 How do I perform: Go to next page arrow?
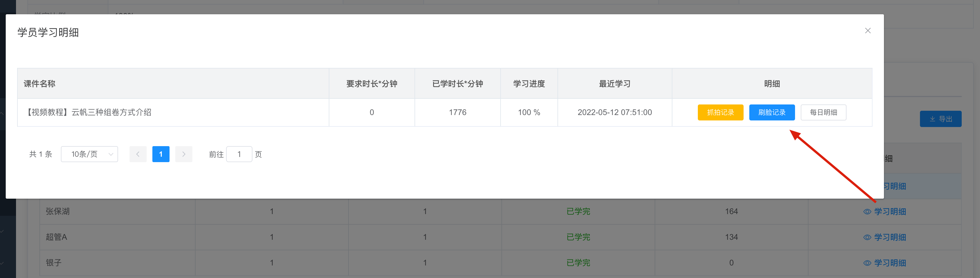pos(184,154)
